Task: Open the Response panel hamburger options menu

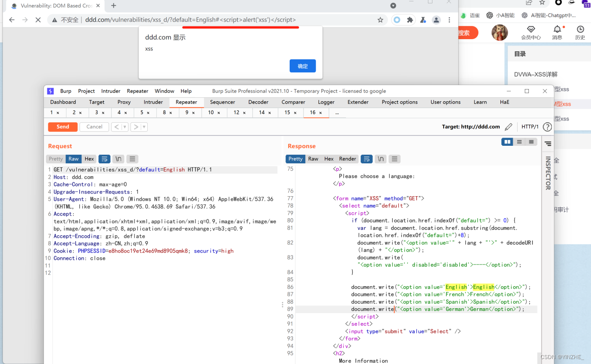Action: (x=395, y=159)
